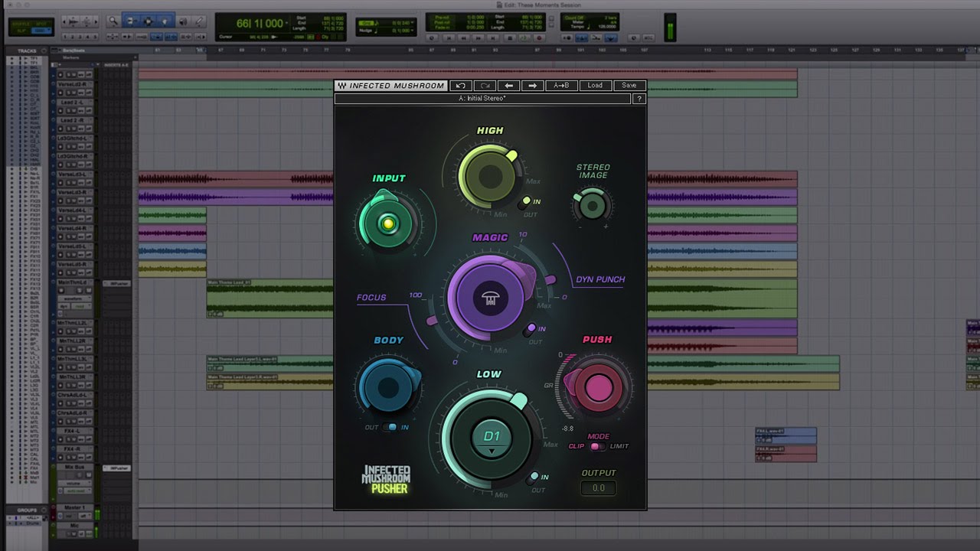980x551 pixels.
Task: Click the ImPusher insert on MainThmLd track
Action: 116,283
